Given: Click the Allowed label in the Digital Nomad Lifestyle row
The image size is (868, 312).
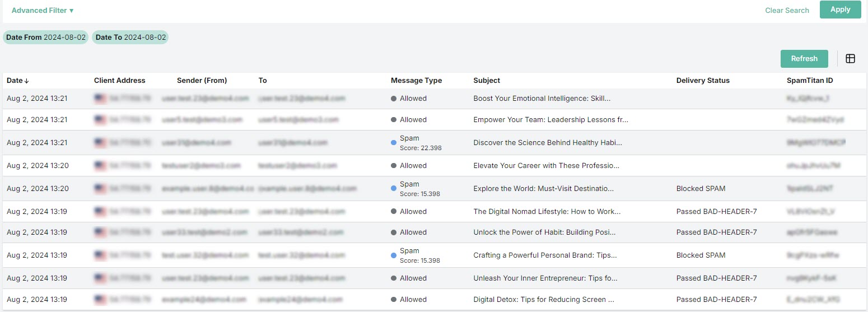Looking at the screenshot, I should [413, 212].
